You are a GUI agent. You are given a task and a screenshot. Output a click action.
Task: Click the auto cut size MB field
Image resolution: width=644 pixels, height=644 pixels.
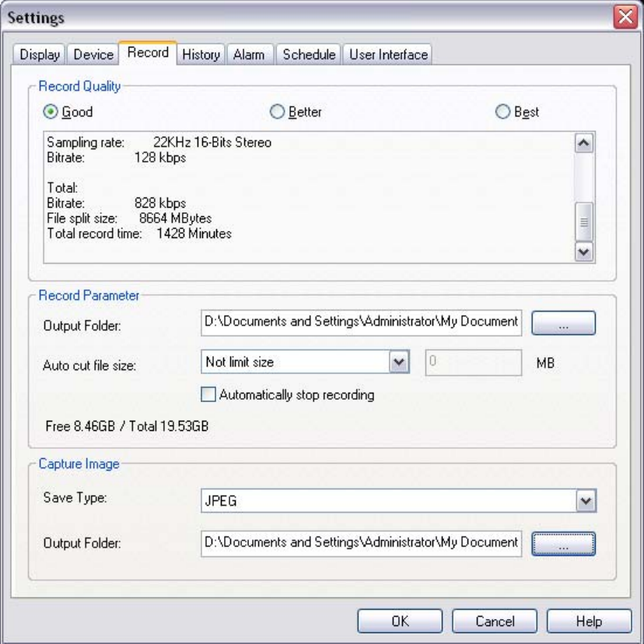coord(474,362)
